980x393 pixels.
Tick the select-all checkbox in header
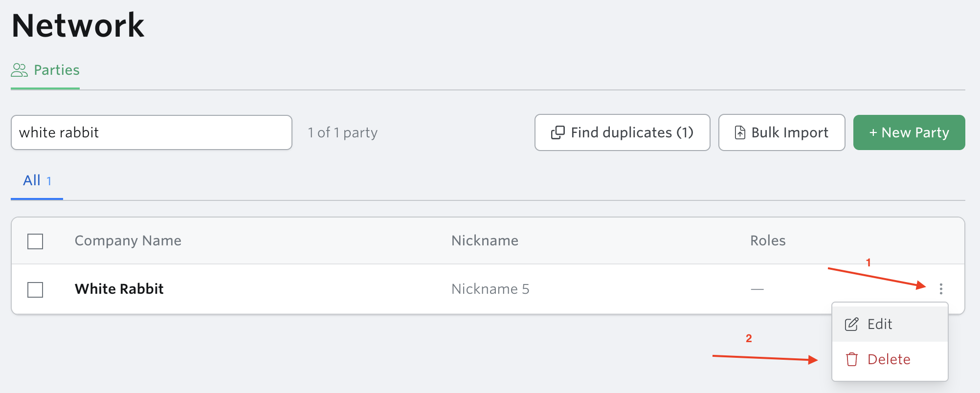pos(35,241)
